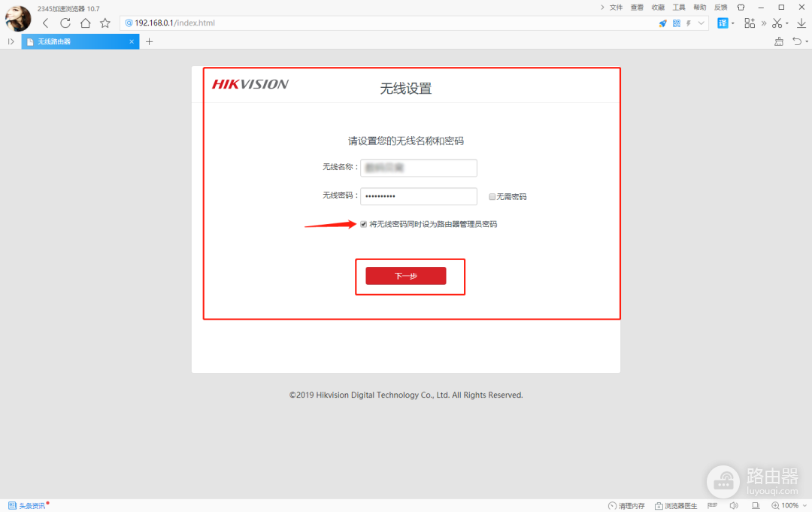This screenshot has width=812, height=512.
Task: Open the 收藏 menu
Action: [658, 7]
